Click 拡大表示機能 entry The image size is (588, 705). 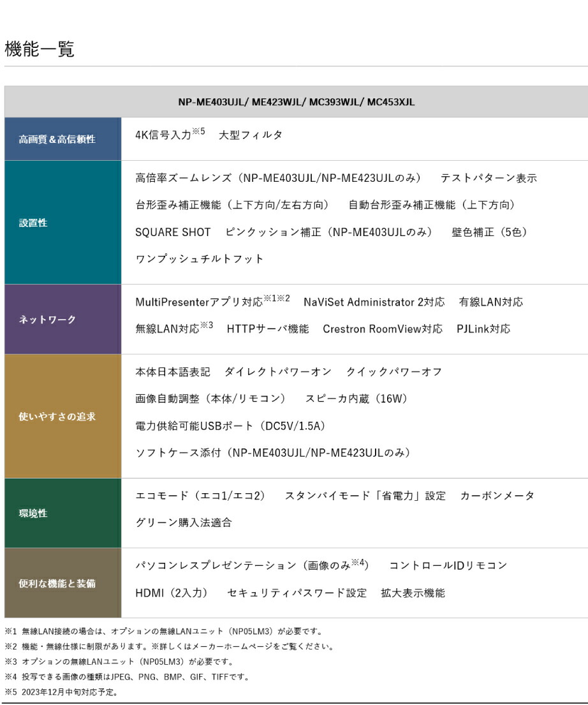click(x=413, y=593)
